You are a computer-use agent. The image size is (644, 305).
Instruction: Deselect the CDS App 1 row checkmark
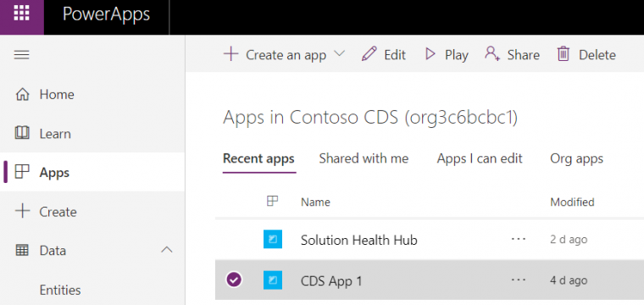(x=234, y=280)
